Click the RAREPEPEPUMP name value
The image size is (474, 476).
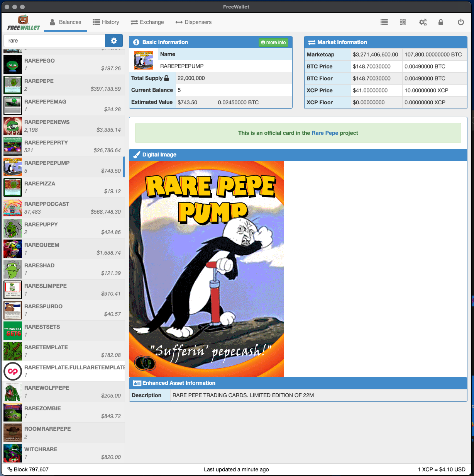click(x=182, y=66)
